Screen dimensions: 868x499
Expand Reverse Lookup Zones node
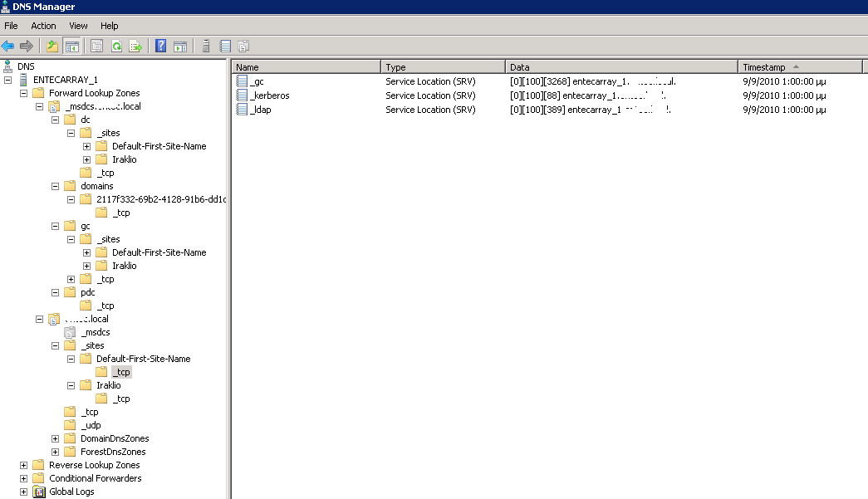[x=24, y=465]
